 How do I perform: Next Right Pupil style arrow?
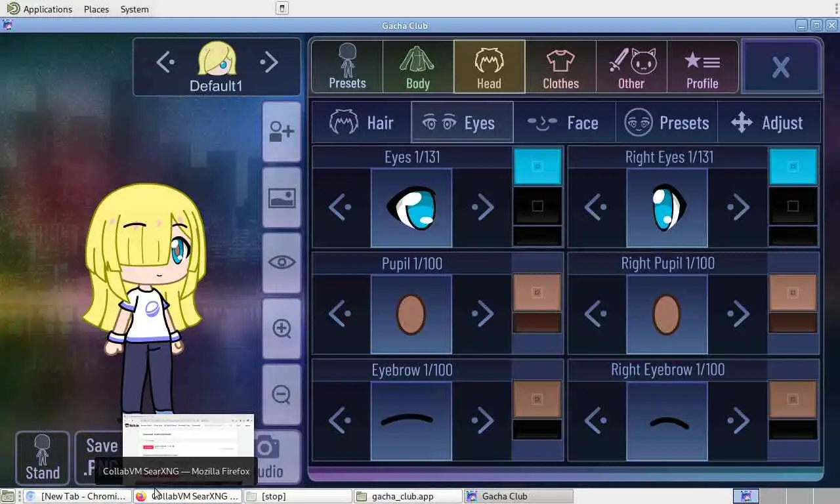pyautogui.click(x=738, y=314)
